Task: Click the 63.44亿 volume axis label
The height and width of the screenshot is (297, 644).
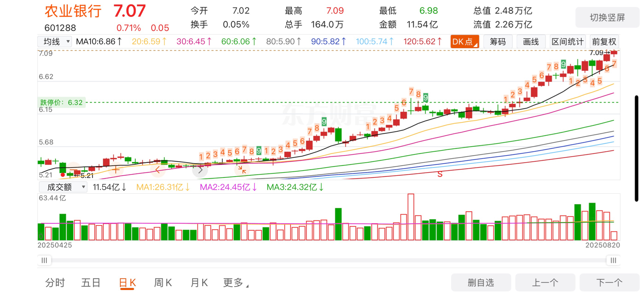Action: (52, 198)
